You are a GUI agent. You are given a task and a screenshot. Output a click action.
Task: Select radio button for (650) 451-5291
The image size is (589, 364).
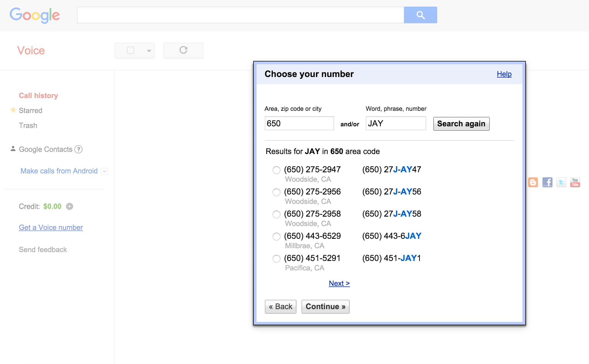click(276, 258)
